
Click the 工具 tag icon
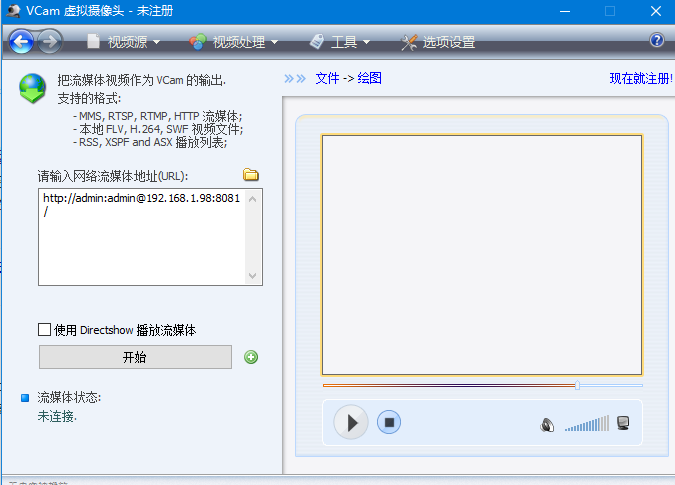coord(317,42)
